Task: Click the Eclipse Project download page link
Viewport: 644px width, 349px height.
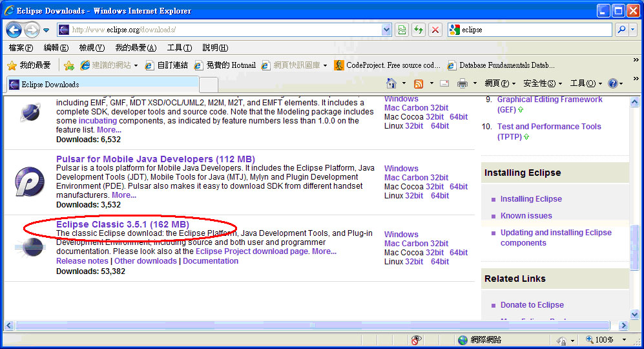Action: 252,251
